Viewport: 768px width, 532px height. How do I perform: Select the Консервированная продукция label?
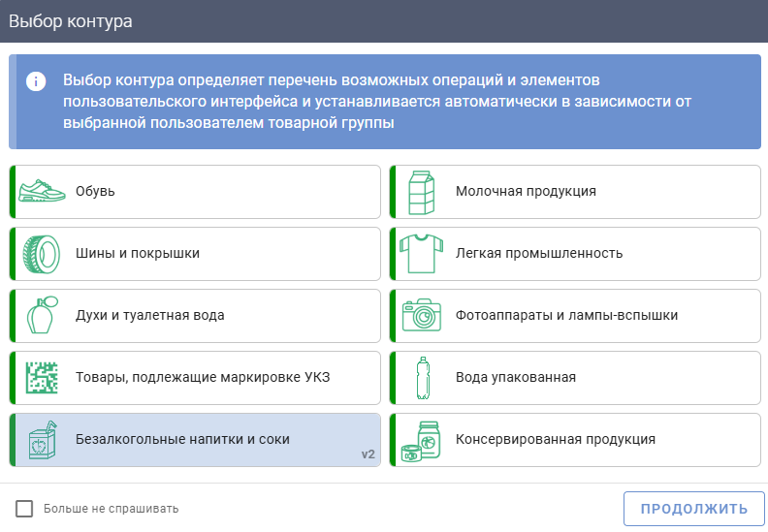click(556, 439)
